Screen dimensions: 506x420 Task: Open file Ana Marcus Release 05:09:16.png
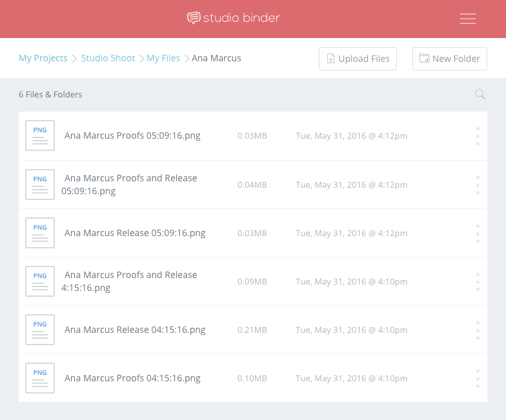(x=135, y=233)
